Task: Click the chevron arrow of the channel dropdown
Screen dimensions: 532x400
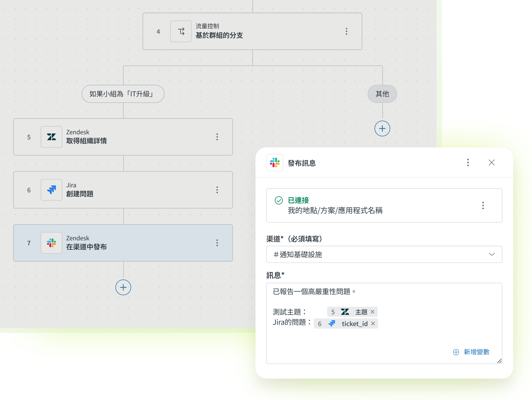Action: (x=492, y=254)
